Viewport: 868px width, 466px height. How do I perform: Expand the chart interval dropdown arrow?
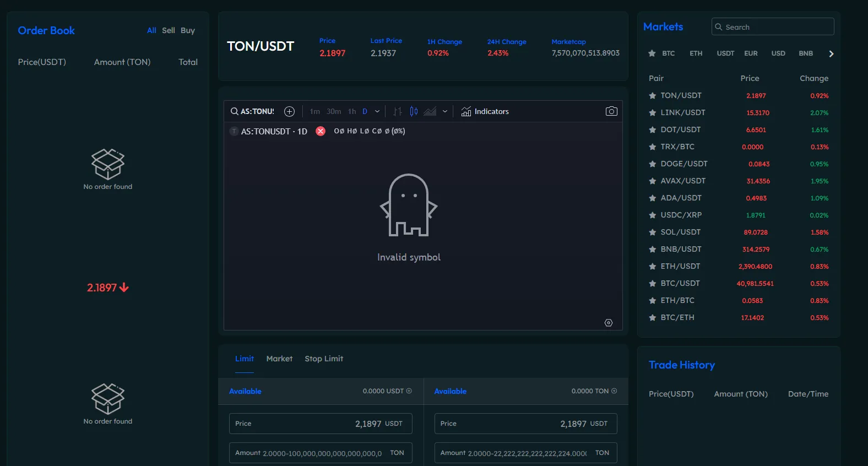[377, 111]
